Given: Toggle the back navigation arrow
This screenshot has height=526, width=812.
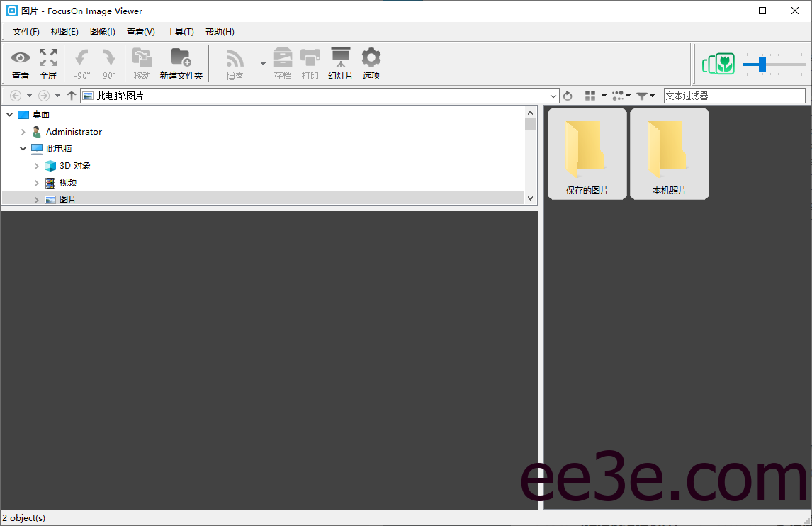Looking at the screenshot, I should (x=14, y=95).
